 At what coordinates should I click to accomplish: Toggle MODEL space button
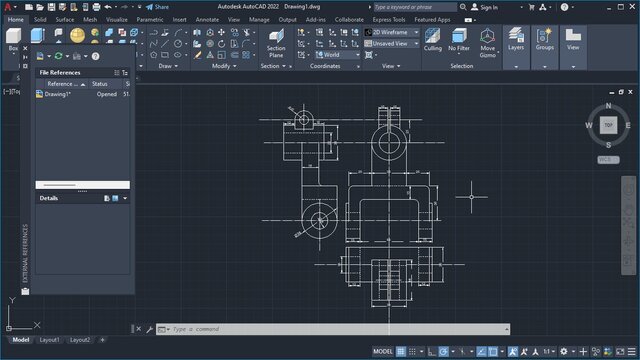(383, 351)
